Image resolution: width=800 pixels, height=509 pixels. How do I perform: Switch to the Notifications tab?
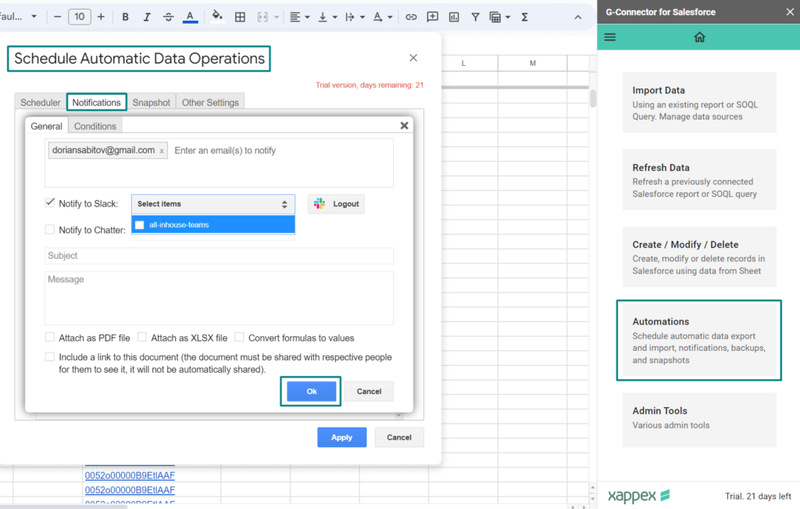96,102
